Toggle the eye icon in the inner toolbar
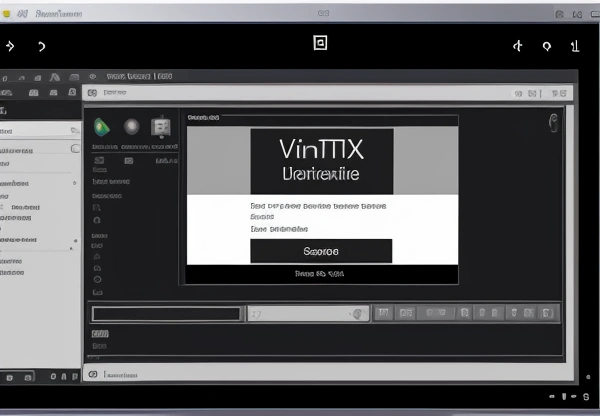 (x=93, y=77)
